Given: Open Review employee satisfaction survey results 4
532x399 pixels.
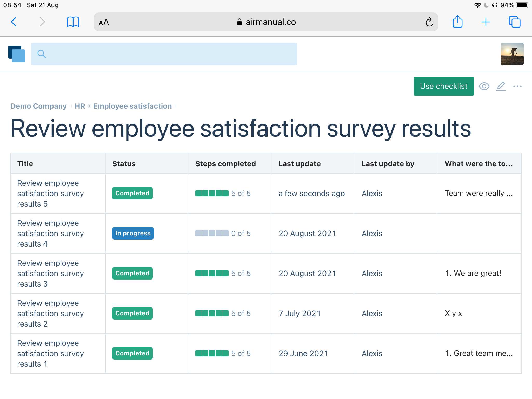Looking at the screenshot, I should coord(50,233).
